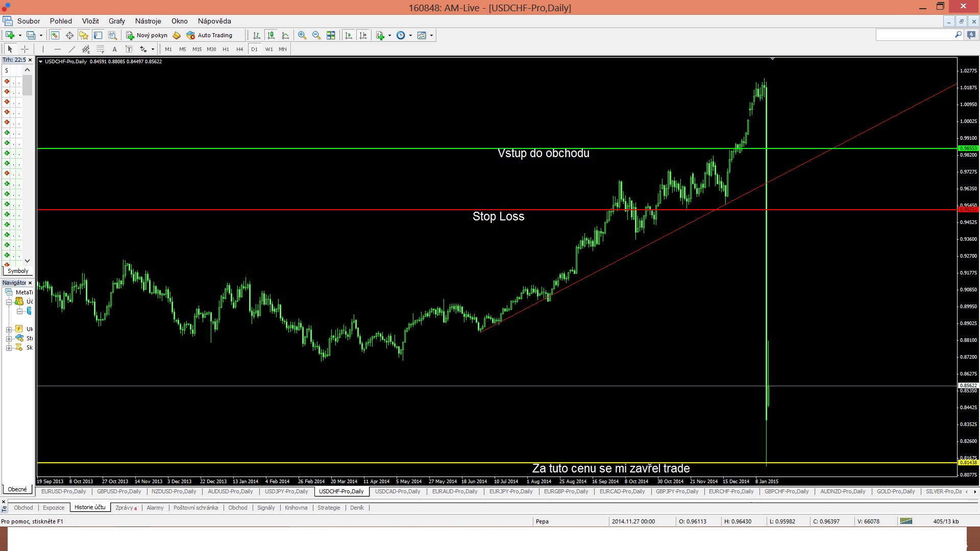Viewport: 980px width, 551px height.
Task: Open USDCHF-Pro,Daily chart title dropdown triangle
Action: pos(41,61)
